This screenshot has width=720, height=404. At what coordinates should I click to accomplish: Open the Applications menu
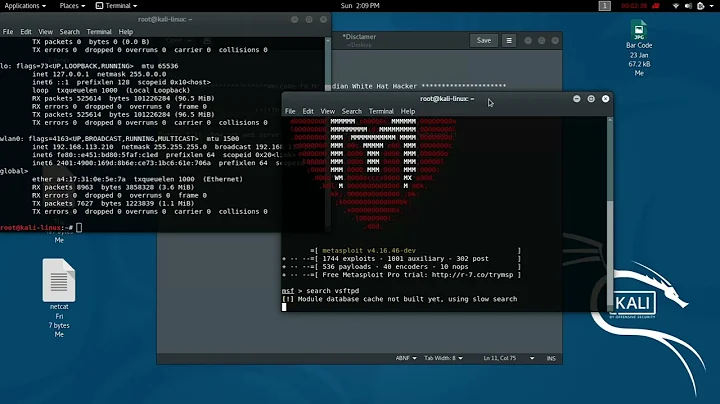click(25, 6)
